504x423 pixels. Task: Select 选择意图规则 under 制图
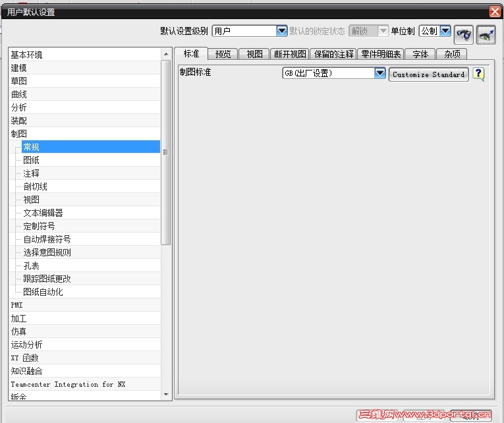coord(91,252)
